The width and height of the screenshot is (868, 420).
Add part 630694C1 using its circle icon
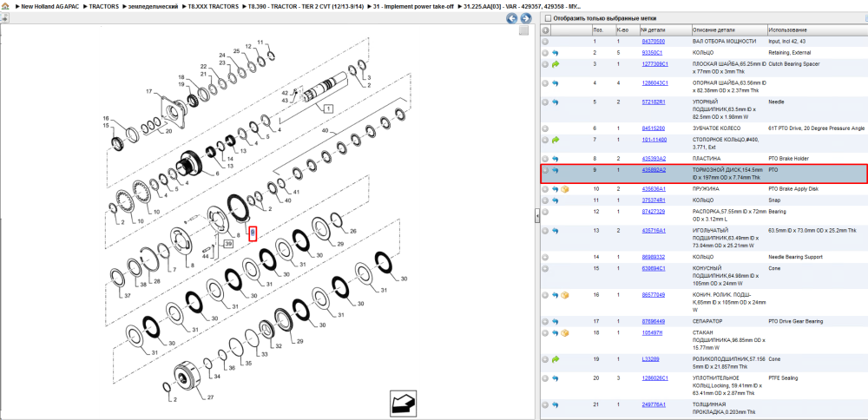pos(545,268)
